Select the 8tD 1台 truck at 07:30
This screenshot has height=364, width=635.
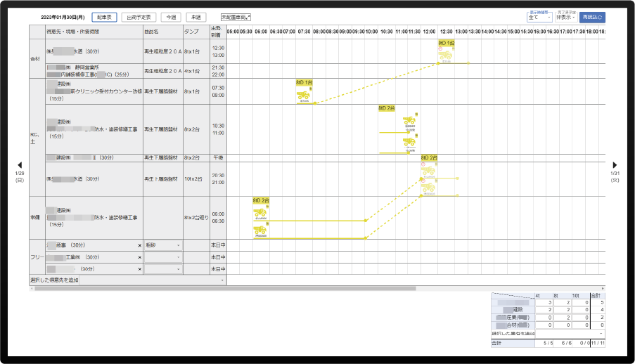304,95
